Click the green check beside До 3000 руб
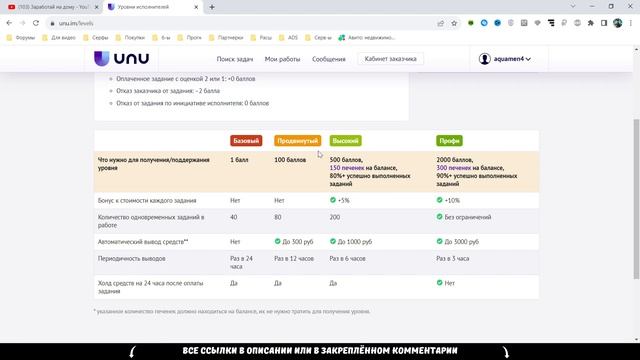Viewport: 640px width, 360px height. coord(439,241)
